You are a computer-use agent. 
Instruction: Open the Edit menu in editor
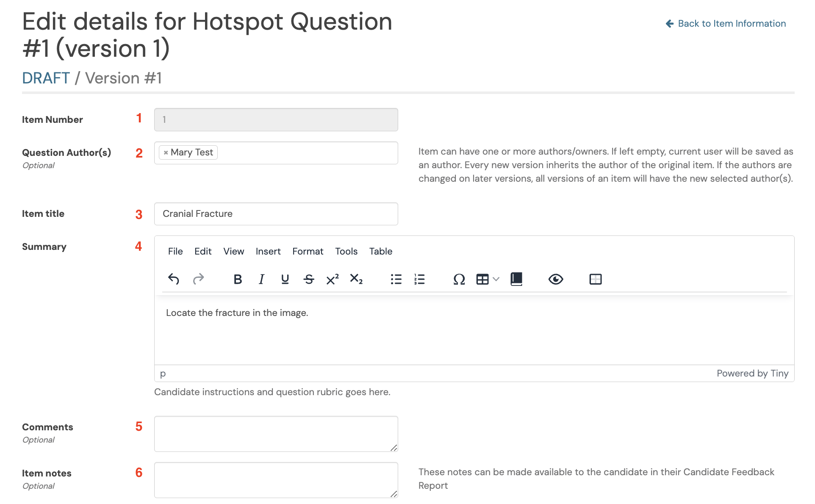tap(203, 251)
